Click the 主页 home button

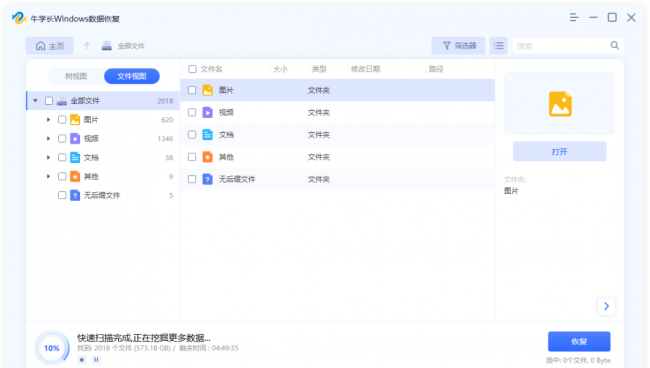click(x=50, y=46)
